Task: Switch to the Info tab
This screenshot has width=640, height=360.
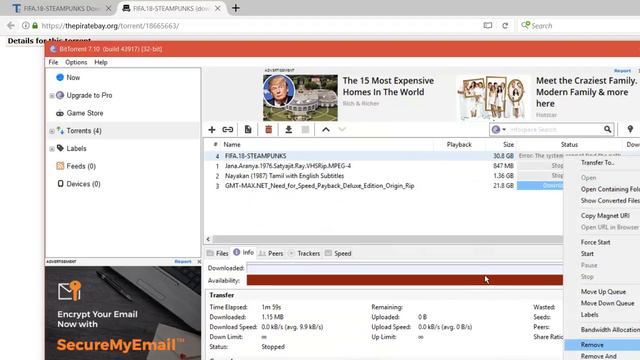Action: click(x=243, y=253)
